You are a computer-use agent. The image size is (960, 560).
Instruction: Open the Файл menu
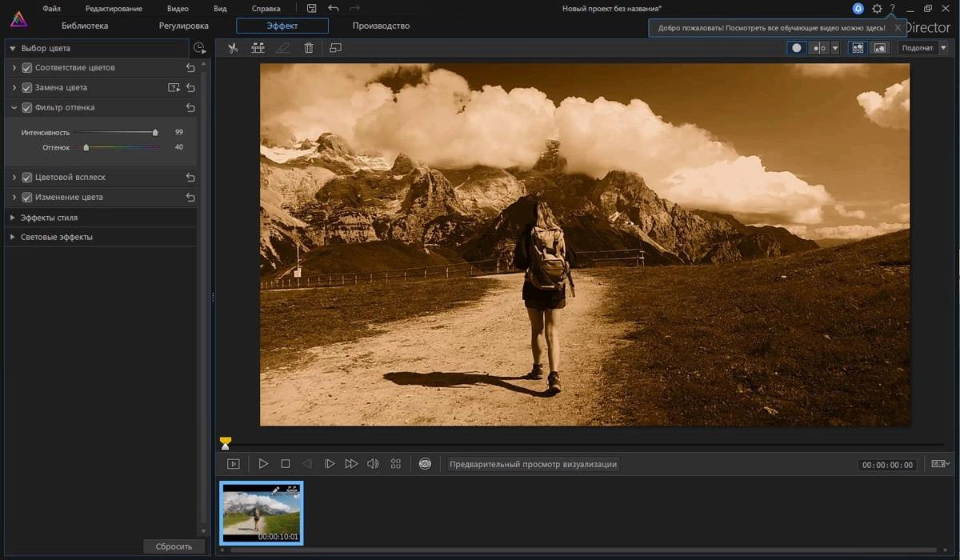click(x=52, y=8)
